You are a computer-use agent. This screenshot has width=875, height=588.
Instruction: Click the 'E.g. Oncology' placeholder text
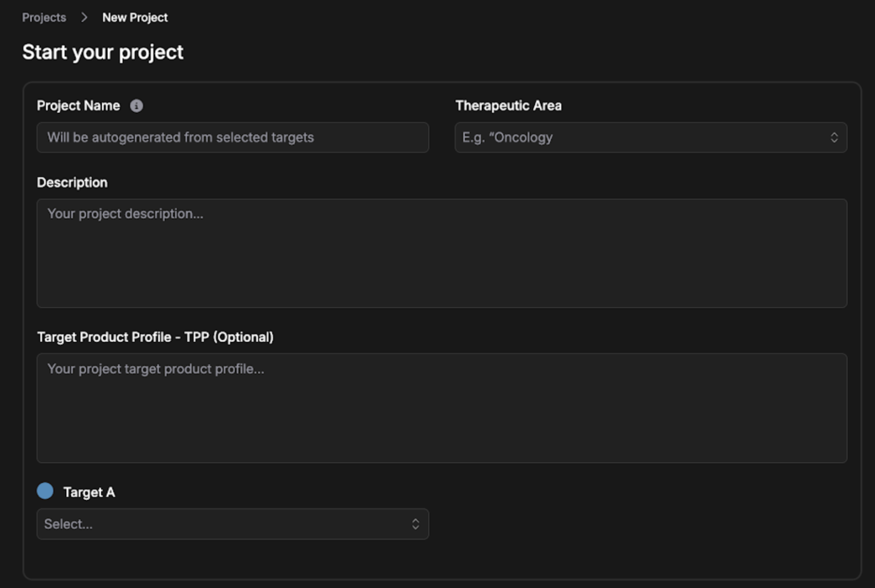coord(507,138)
